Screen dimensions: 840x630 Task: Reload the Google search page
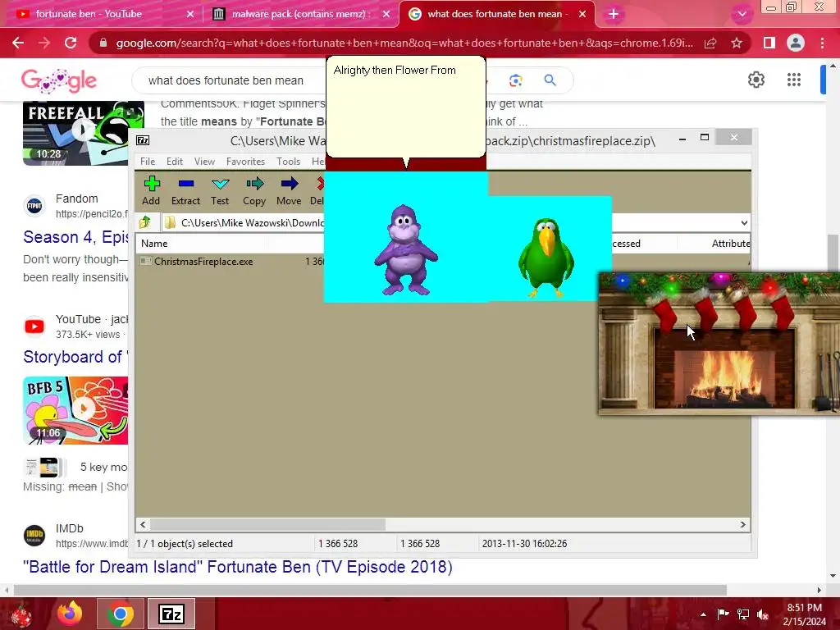71,43
